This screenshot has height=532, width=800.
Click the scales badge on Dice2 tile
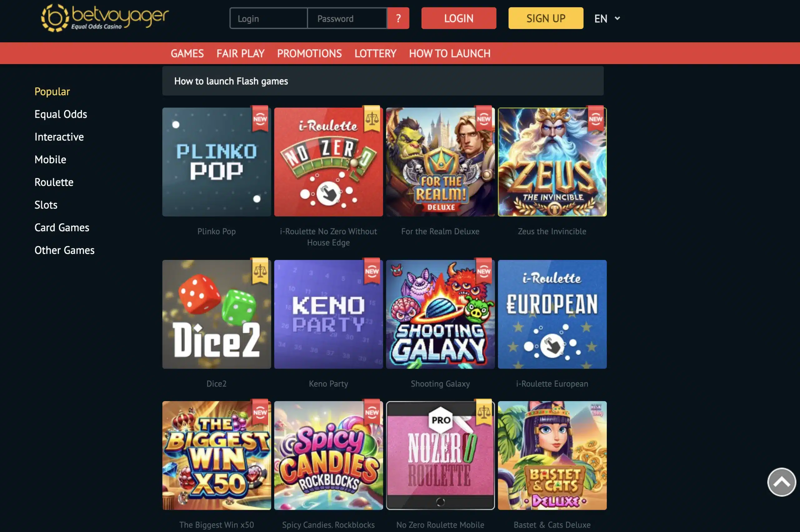(260, 271)
